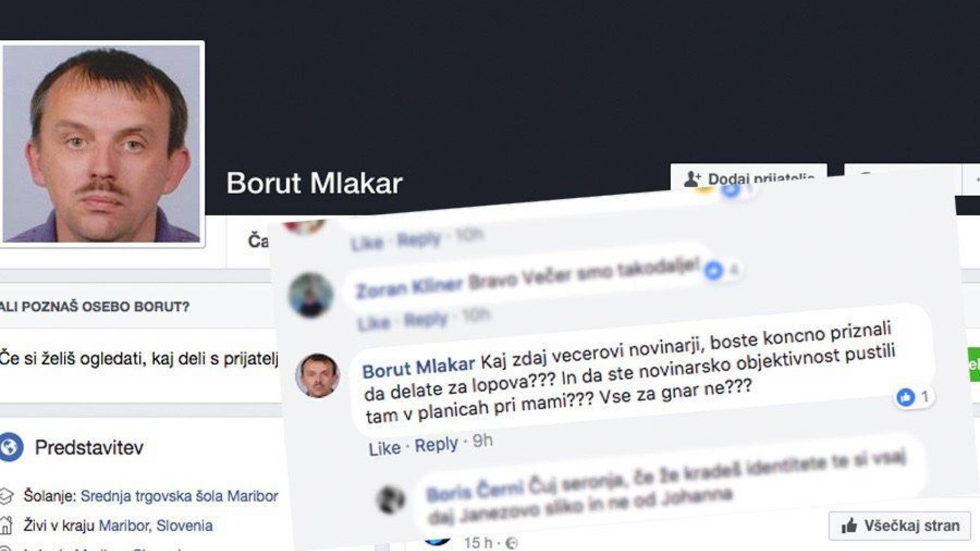Open Srednja trgovska šola Maribor link
980x551 pixels.
(x=179, y=496)
